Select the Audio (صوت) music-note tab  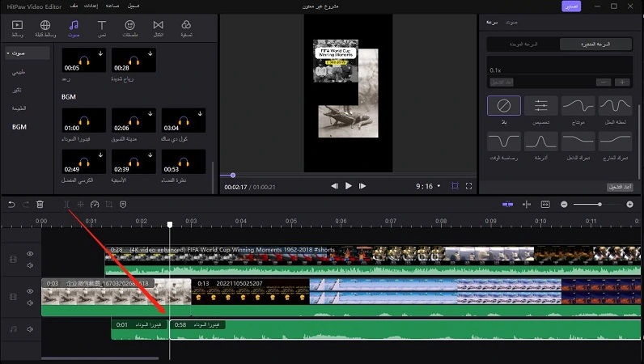click(x=74, y=28)
